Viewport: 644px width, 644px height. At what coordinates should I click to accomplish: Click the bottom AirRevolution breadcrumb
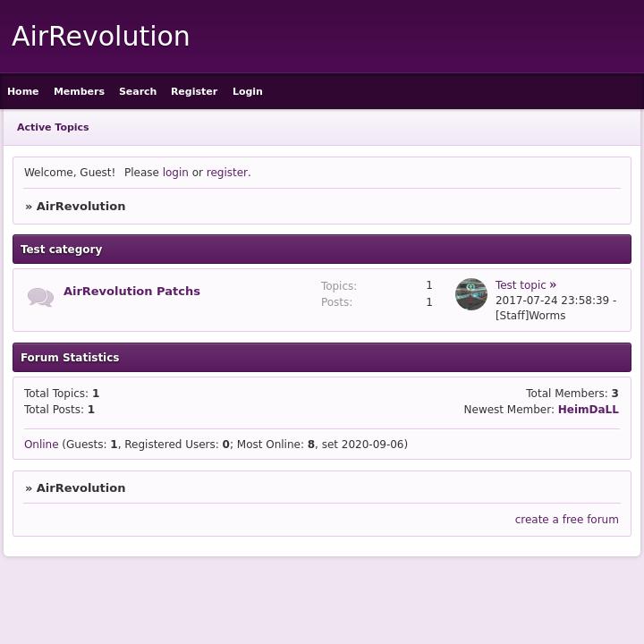coord(80,488)
